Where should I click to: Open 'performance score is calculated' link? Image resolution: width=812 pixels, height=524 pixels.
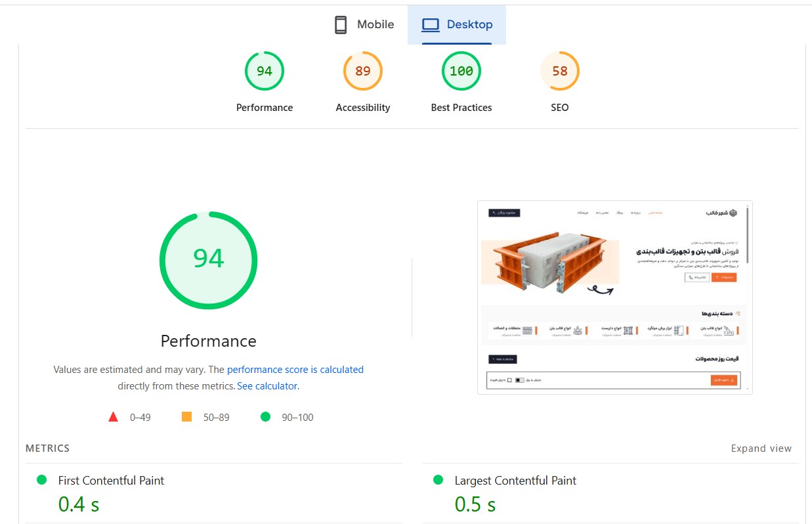pyautogui.click(x=295, y=370)
